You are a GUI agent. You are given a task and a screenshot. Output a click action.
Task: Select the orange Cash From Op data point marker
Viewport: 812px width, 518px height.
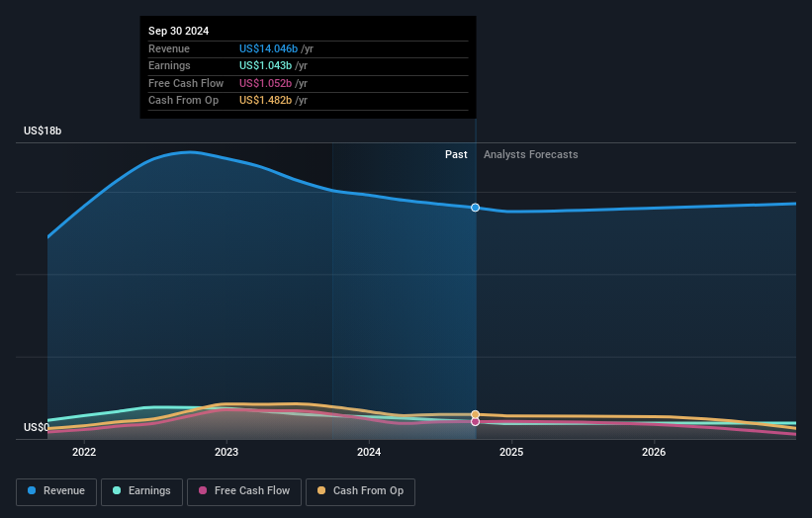click(x=476, y=414)
